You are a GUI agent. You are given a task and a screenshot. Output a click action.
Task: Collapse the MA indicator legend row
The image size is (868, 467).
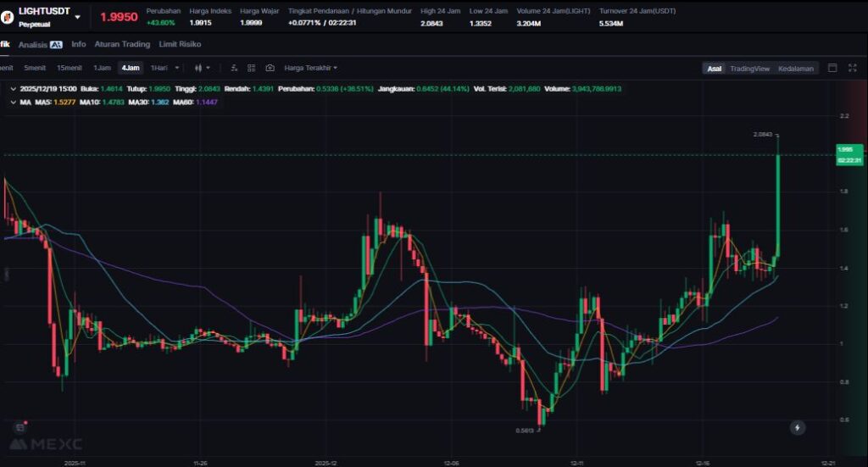[12, 102]
